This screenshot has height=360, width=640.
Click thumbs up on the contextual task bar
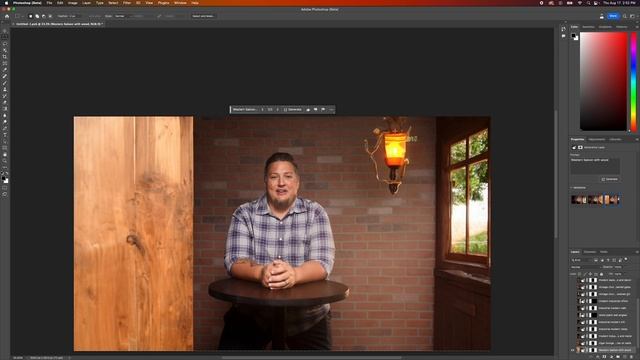(308, 109)
